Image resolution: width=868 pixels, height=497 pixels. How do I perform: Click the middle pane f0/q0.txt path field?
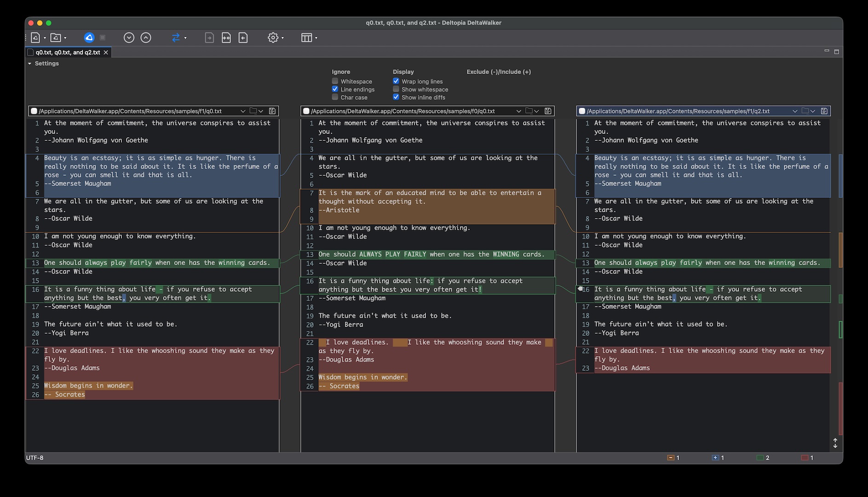pos(412,111)
